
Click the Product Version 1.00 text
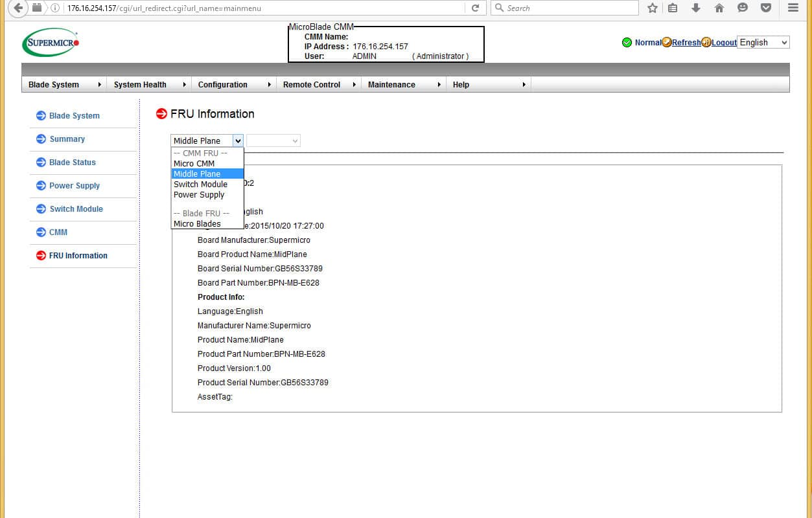click(x=234, y=368)
